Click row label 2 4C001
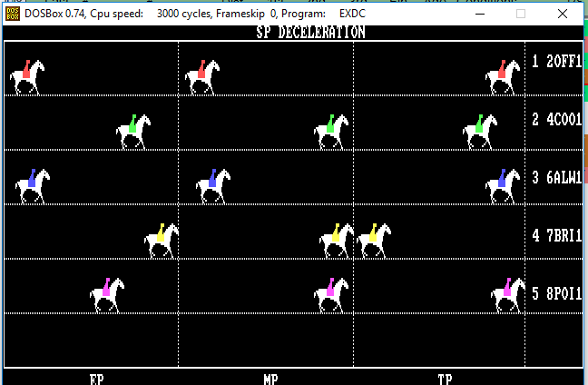 556,119
